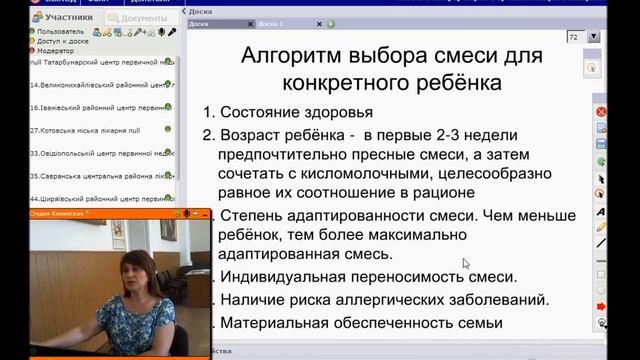
Task: Select participant Татарбунарский центр первичной
Action: (x=102, y=62)
